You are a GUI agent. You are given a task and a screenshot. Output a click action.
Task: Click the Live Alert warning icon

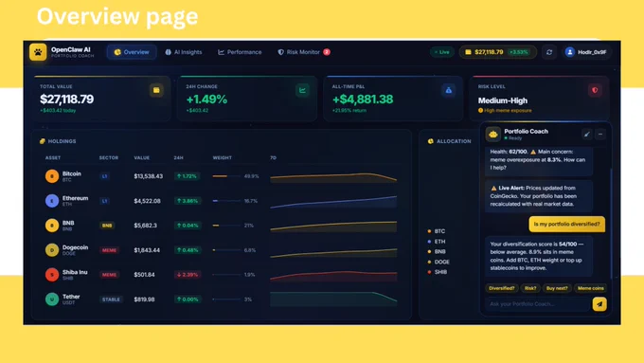point(493,188)
